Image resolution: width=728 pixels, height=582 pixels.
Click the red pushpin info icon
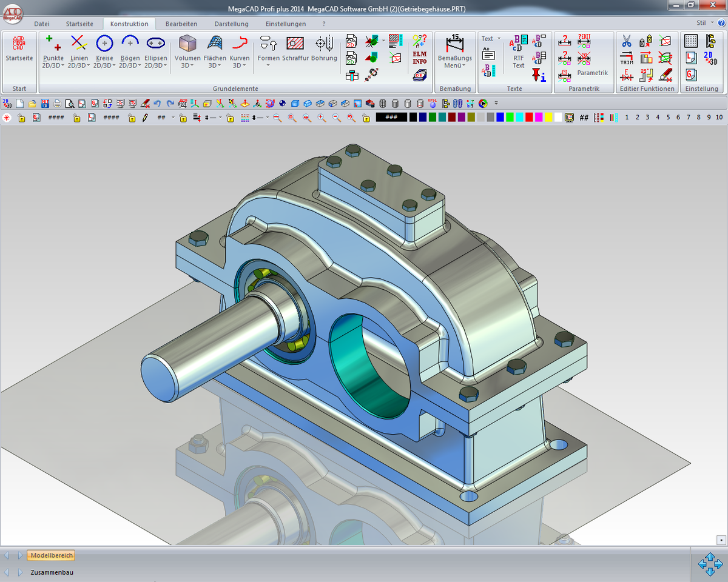(x=539, y=75)
